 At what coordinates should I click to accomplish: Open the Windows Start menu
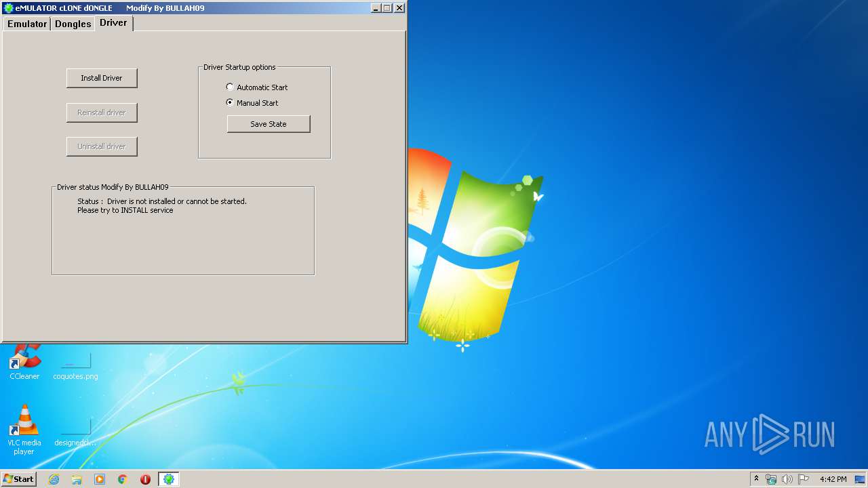(18, 479)
